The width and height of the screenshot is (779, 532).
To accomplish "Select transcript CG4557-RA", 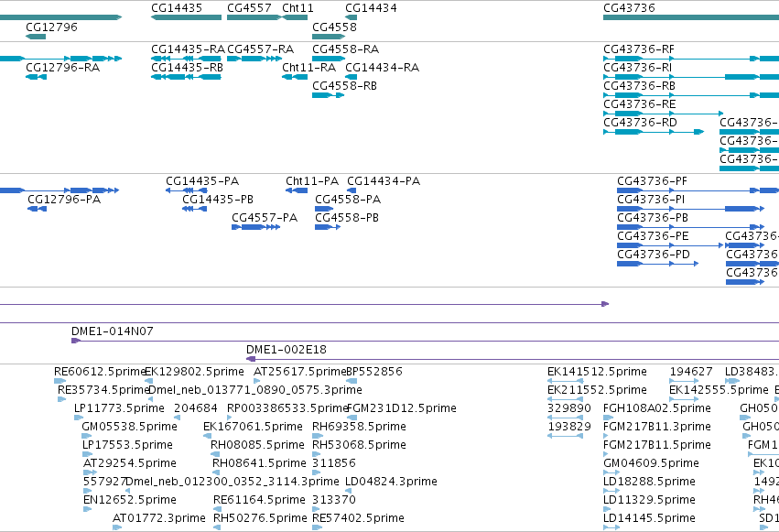I will (260, 49).
